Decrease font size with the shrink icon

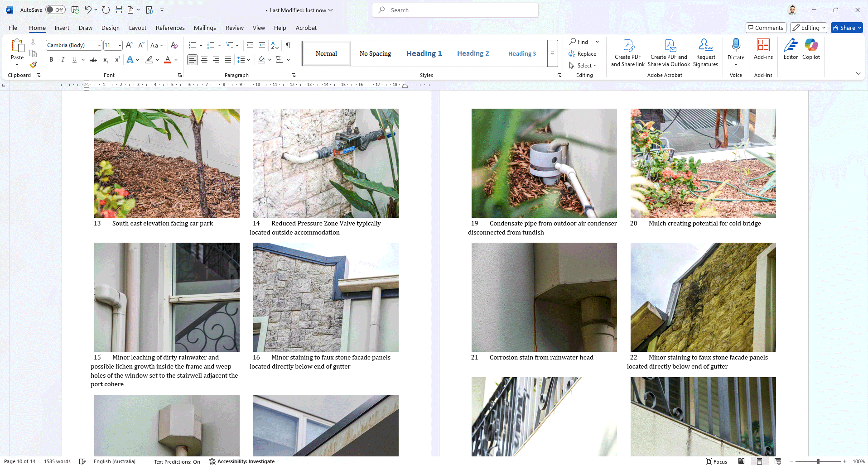141,45
